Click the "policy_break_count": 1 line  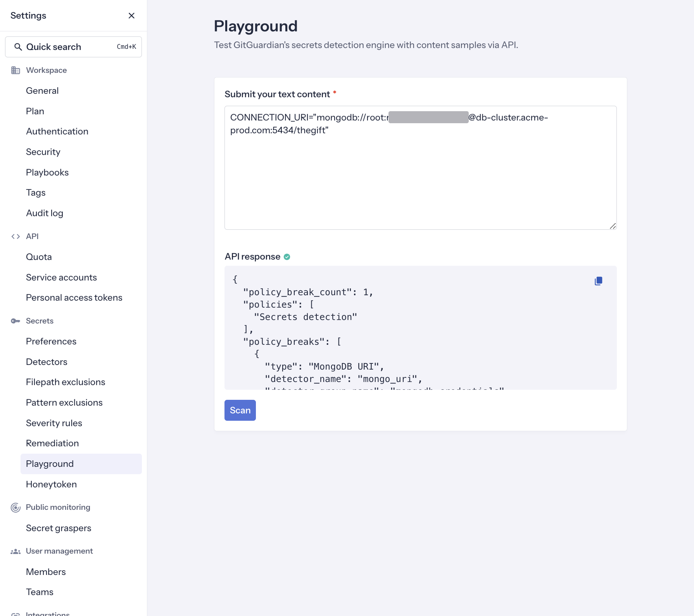tap(308, 292)
